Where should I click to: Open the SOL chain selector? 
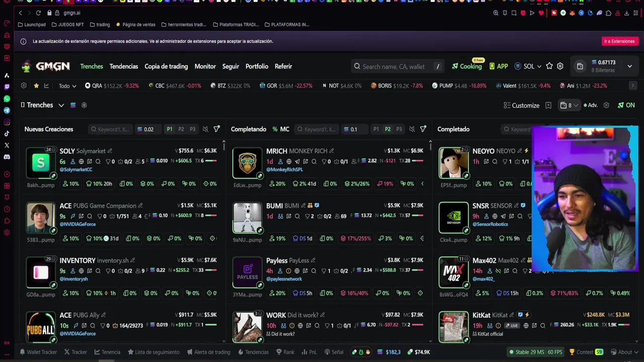pyautogui.click(x=528, y=66)
